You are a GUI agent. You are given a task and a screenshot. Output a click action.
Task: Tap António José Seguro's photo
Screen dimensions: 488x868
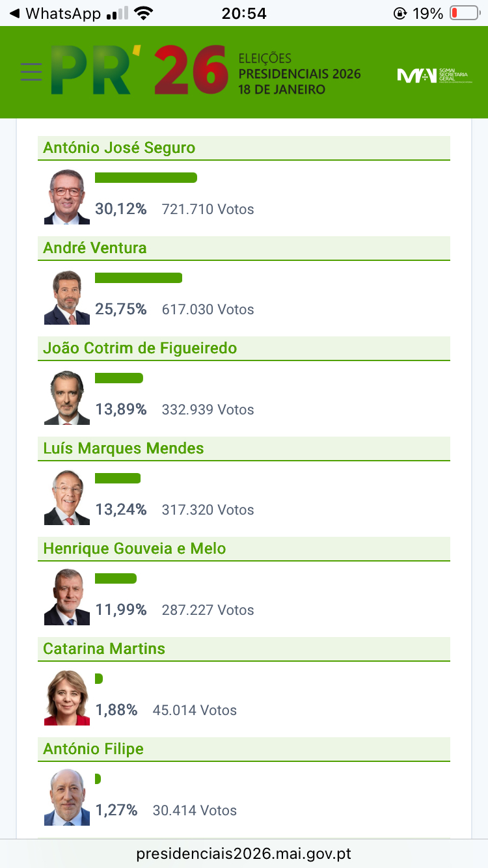tap(67, 197)
